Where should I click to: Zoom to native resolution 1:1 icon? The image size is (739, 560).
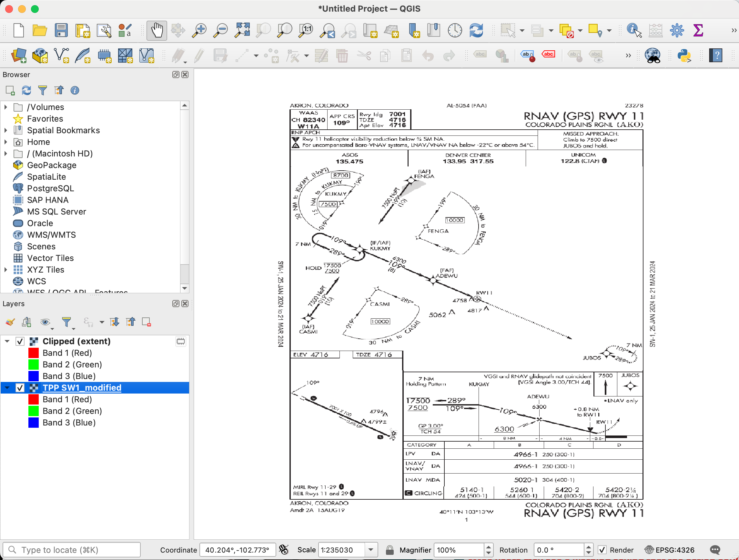click(306, 30)
